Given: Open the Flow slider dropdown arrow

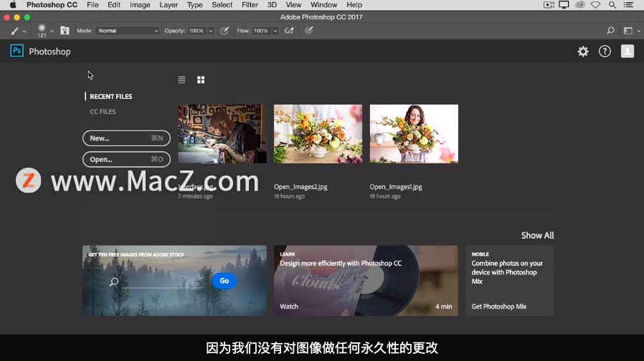Looking at the screenshot, I should (x=275, y=31).
